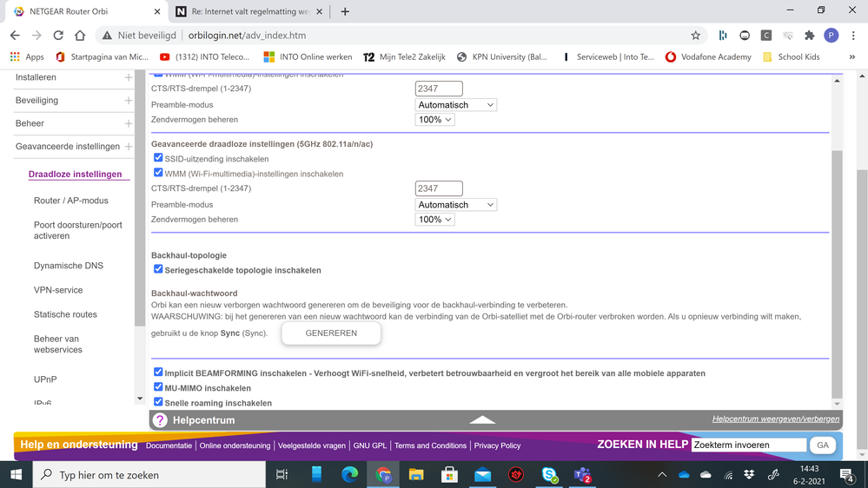Toggle MU-MIMO inschakelen checkbox
868x488 pixels.
pos(158,387)
